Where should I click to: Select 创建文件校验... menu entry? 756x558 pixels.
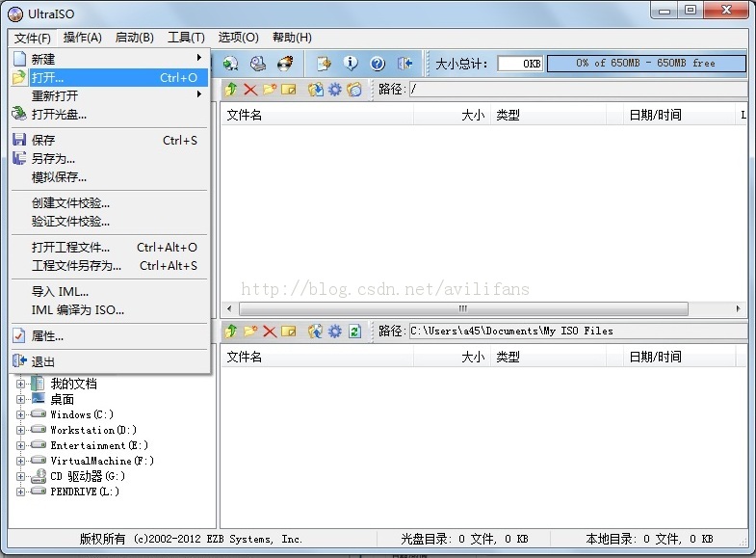click(110, 203)
